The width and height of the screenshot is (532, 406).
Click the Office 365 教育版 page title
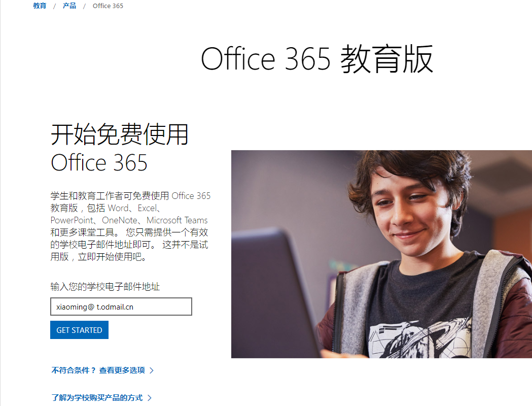coord(317,59)
